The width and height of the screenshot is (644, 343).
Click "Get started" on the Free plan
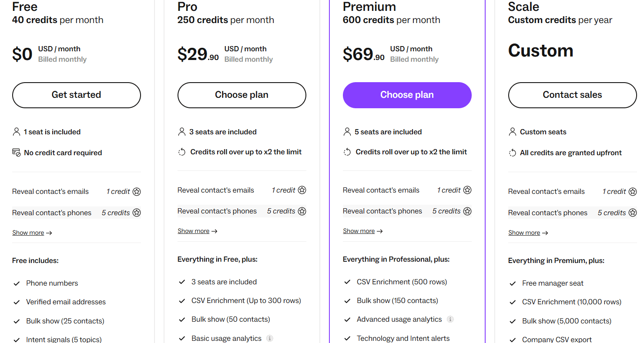[76, 95]
